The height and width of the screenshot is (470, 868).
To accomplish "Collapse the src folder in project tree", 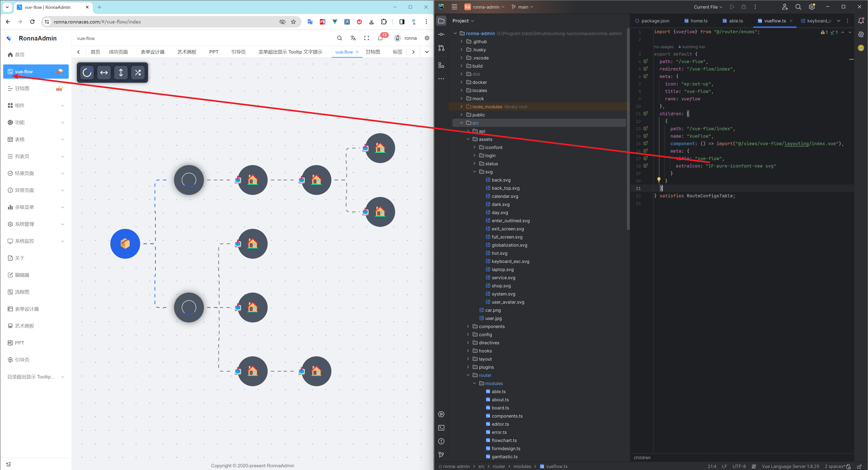I will (x=462, y=123).
